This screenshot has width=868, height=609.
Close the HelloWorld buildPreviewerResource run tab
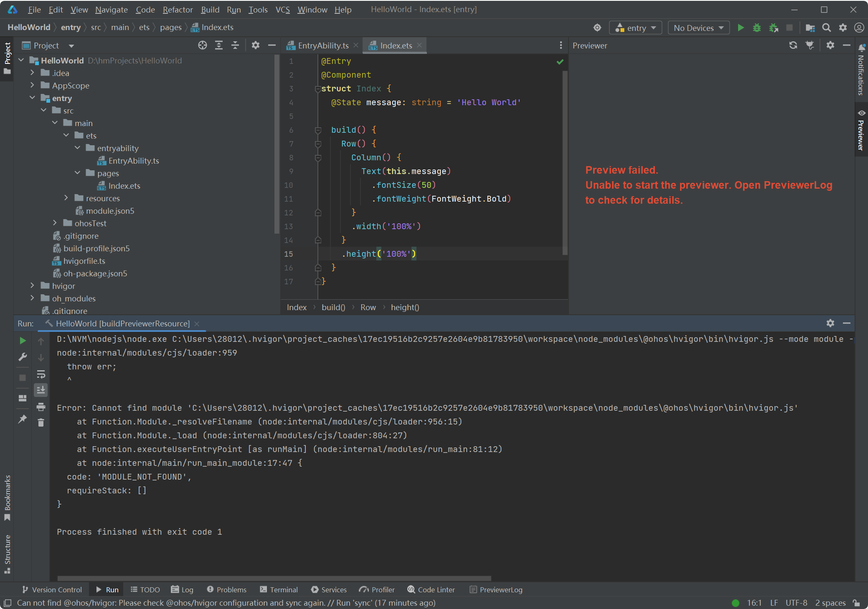tap(197, 323)
